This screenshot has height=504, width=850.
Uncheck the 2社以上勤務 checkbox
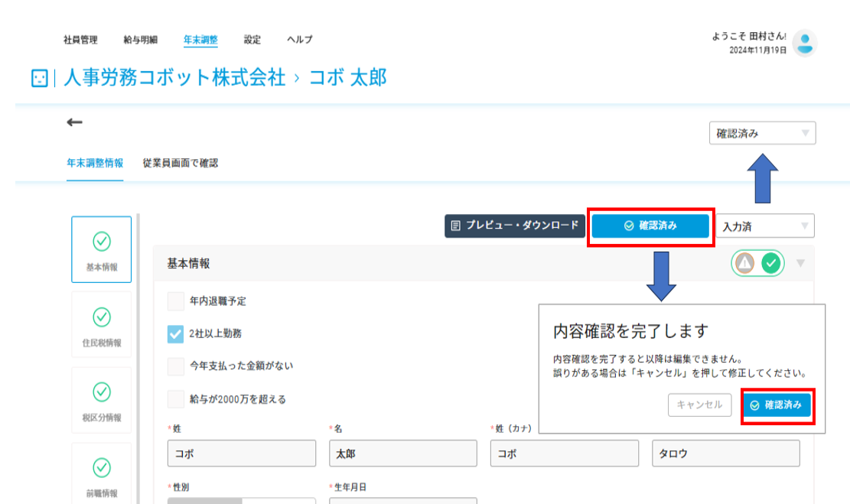click(176, 333)
